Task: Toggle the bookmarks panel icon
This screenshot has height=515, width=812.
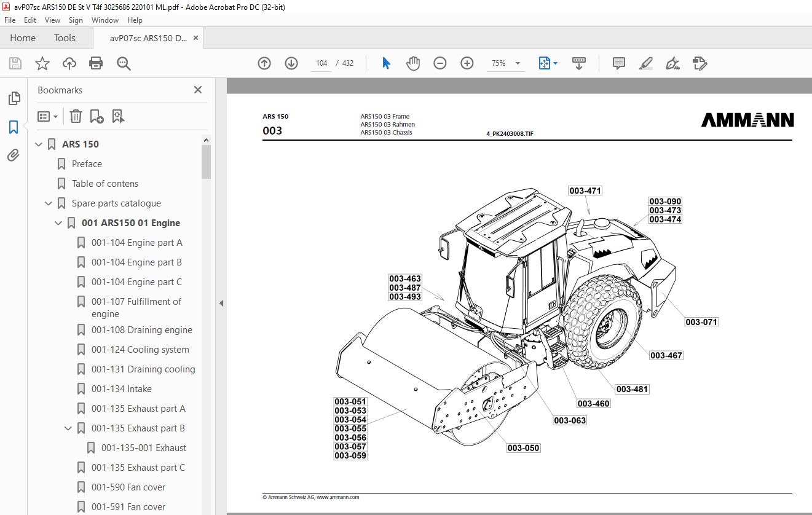Action: (14, 127)
